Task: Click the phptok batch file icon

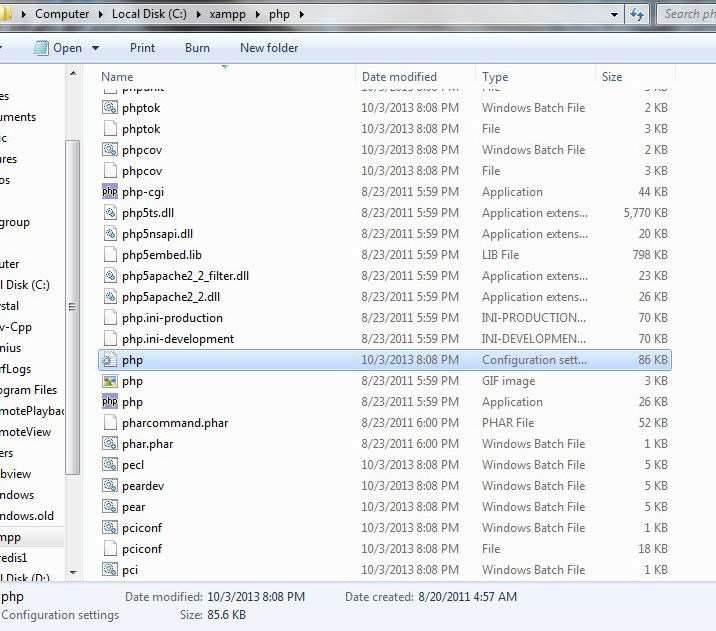Action: (110, 108)
